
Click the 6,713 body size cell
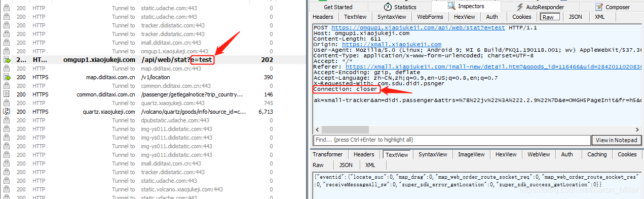click(266, 112)
